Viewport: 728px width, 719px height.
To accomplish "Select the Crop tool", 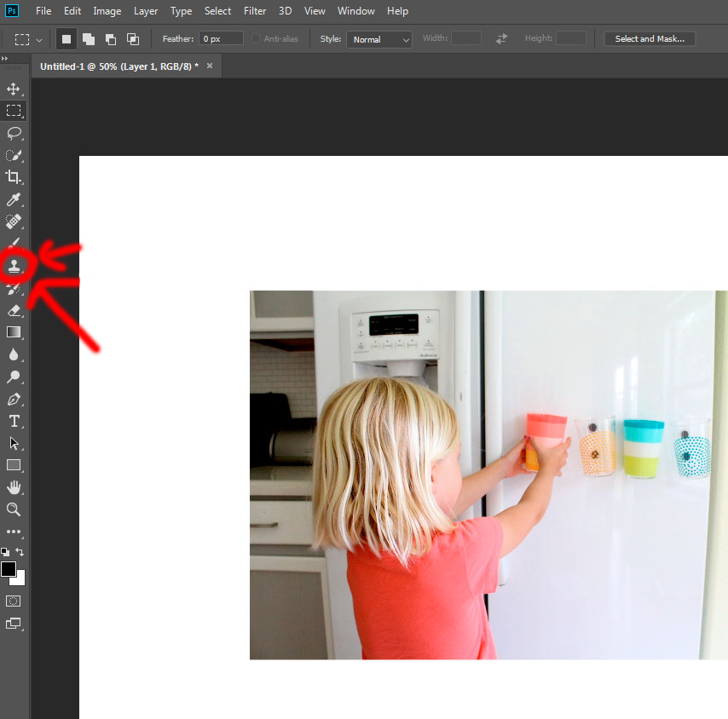I will (x=14, y=177).
